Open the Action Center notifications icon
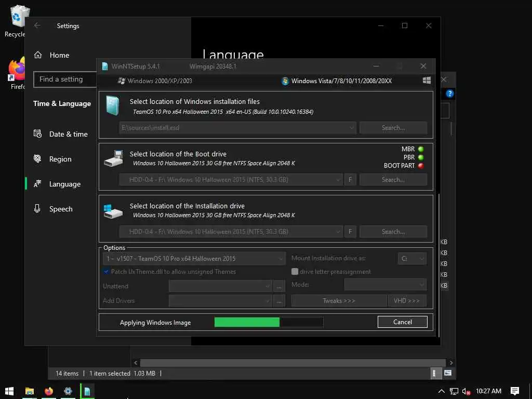532x399 pixels. pos(515,391)
